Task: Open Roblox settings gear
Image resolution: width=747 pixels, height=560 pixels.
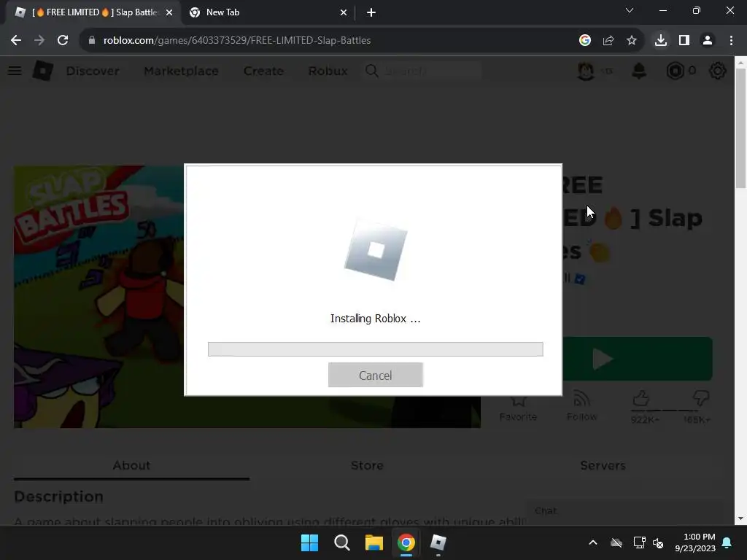Action: click(718, 71)
